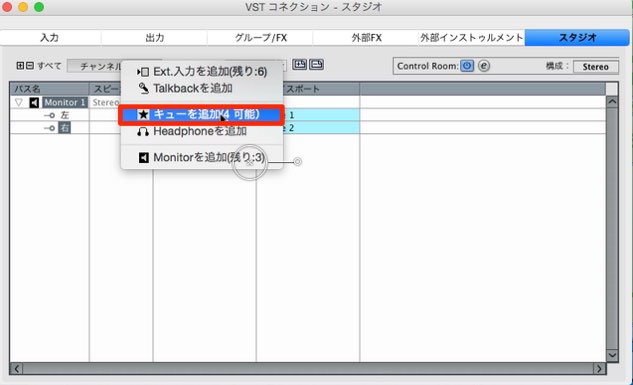Click the vertical scrollbar up arrow
Screen dimensions: 633x385
pos(612,102)
